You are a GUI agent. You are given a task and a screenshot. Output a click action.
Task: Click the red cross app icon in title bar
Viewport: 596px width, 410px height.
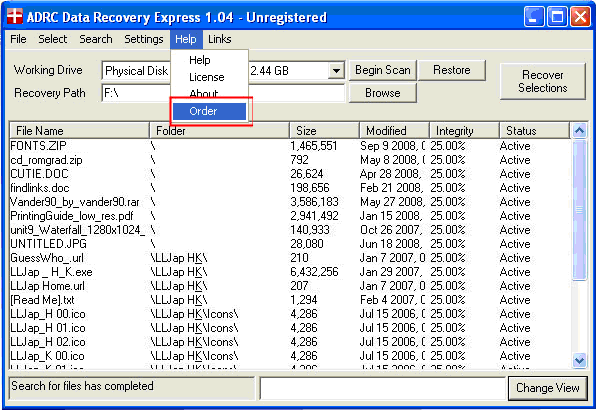15,16
